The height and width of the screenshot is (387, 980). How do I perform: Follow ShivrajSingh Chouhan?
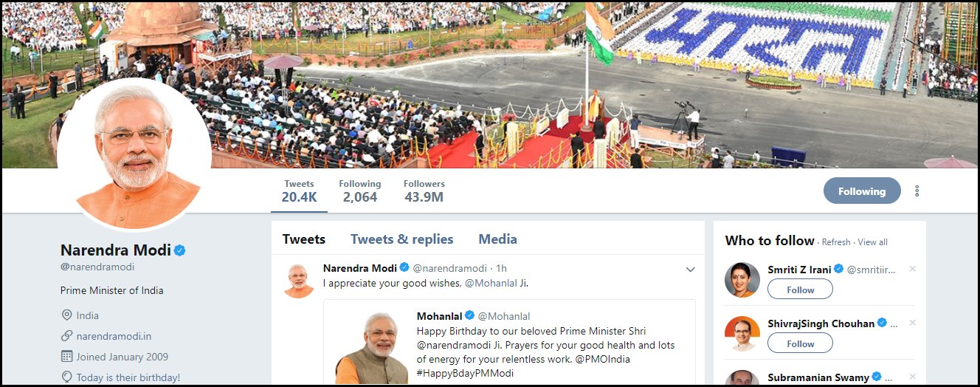[800, 343]
